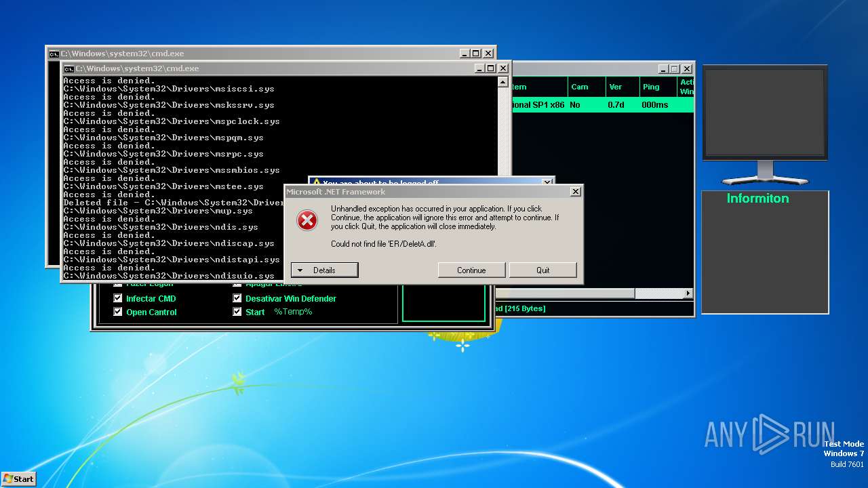Minimize the back cmd.exe window
Screen dimensions: 868x488
click(x=465, y=54)
